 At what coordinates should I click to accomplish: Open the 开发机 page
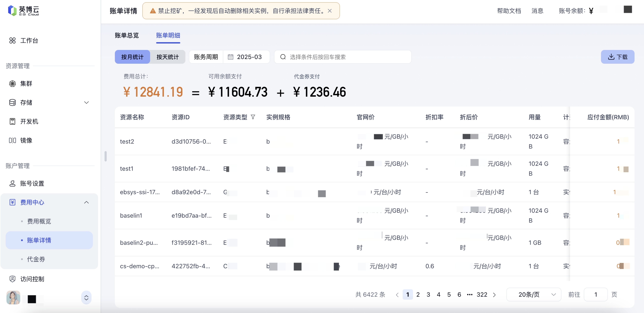29,121
